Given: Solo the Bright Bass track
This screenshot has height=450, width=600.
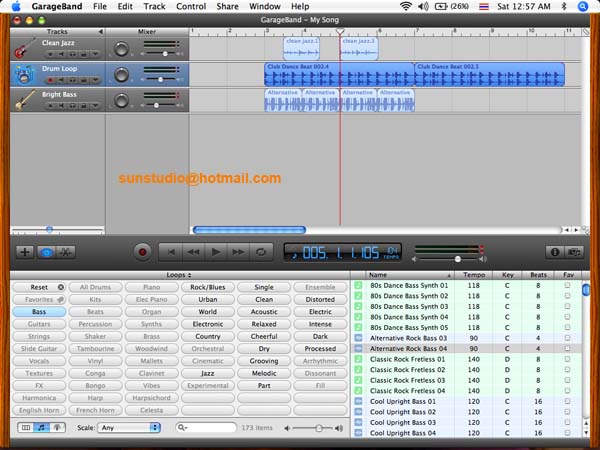Looking at the screenshot, I should [x=72, y=106].
